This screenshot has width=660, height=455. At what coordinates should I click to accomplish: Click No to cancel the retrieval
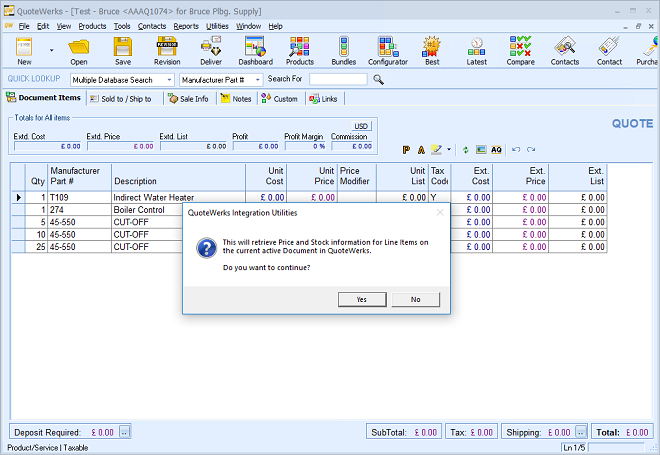pyautogui.click(x=415, y=299)
